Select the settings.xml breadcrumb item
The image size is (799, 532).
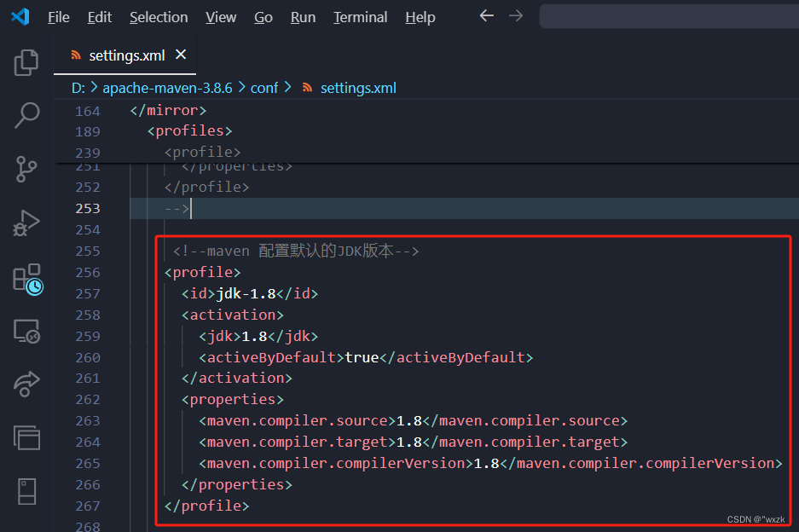click(x=358, y=88)
